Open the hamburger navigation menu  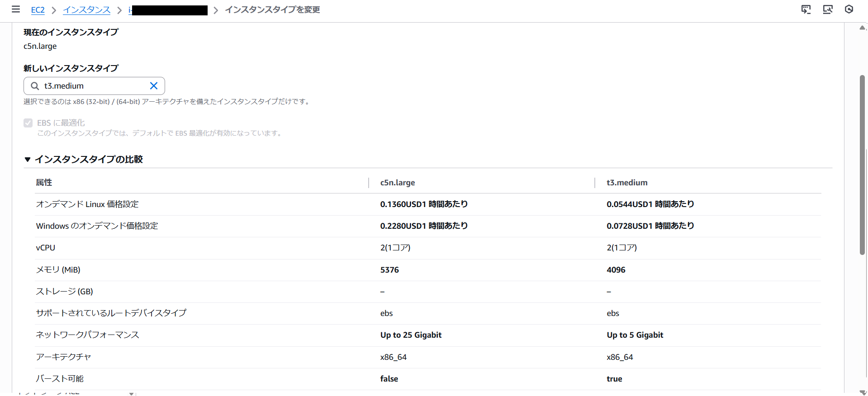[16, 9]
